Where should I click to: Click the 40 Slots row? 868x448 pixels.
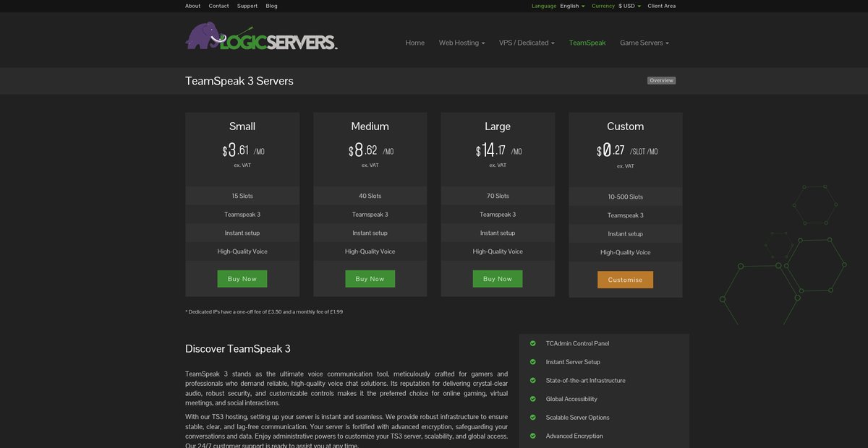[x=370, y=196]
